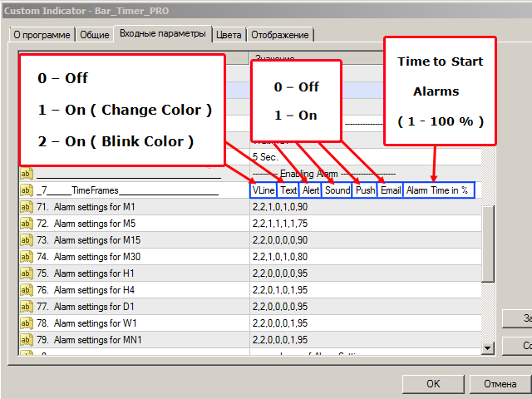Click the 5 Sec. value cell
The height and width of the screenshot is (399, 532).
pyautogui.click(x=266, y=156)
